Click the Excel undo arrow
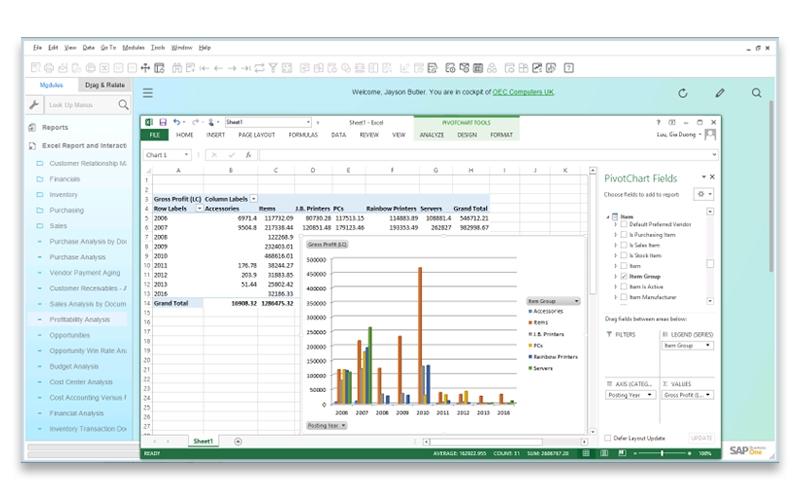 [176, 122]
